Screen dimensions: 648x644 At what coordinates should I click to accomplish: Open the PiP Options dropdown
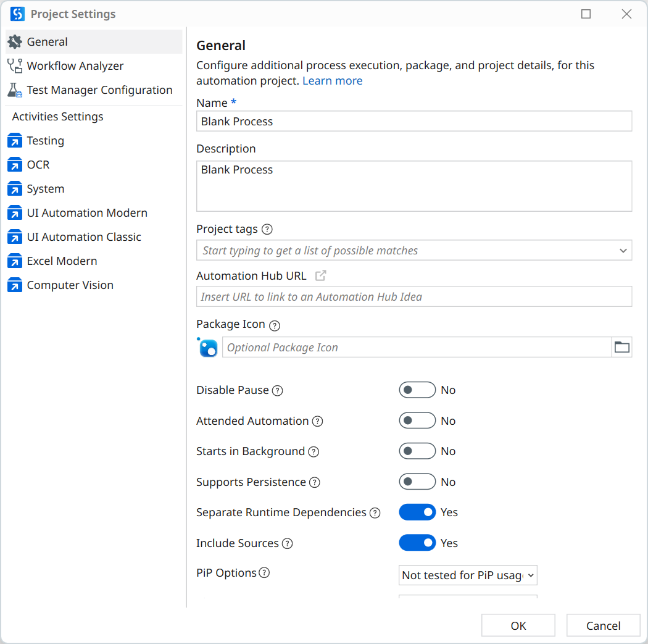(x=468, y=575)
